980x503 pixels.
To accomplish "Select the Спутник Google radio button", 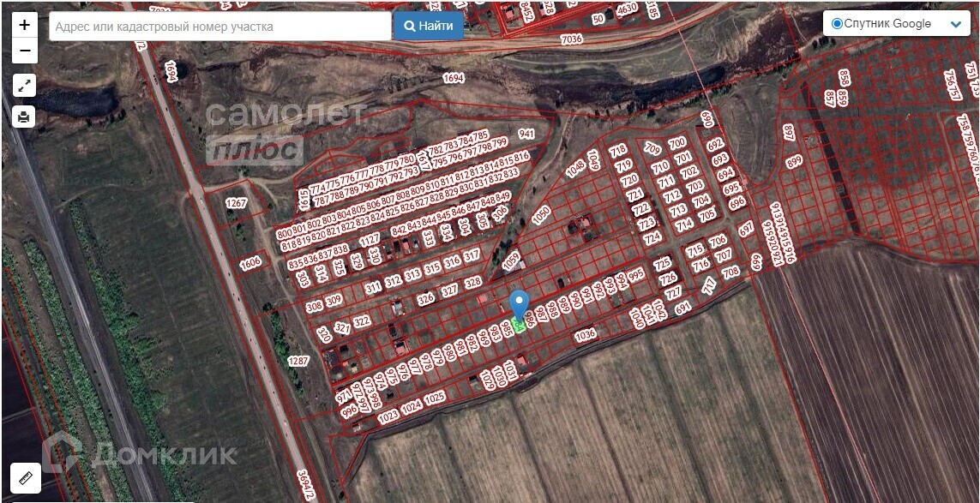I will click(x=837, y=24).
